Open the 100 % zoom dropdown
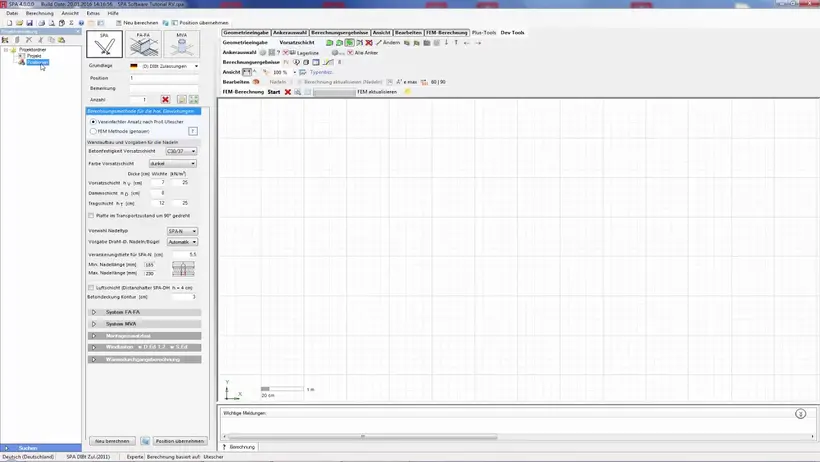Image resolution: width=820 pixels, height=462 pixels. [x=294, y=72]
